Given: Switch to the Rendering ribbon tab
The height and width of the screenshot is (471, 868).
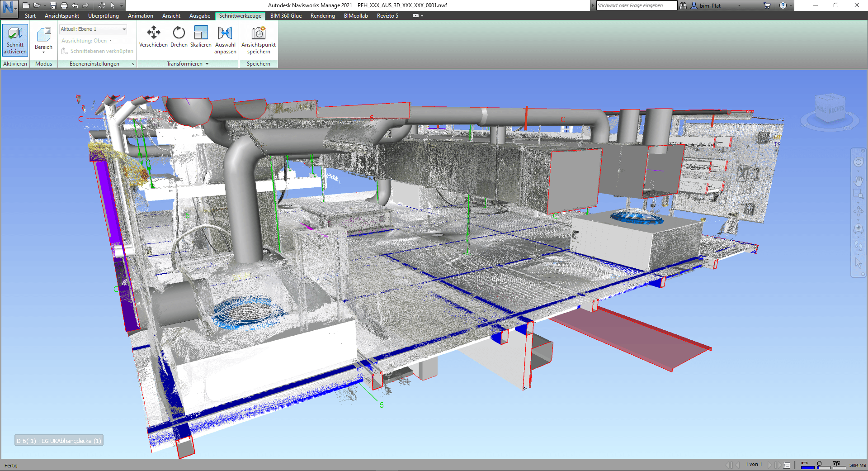Looking at the screenshot, I should coord(322,16).
